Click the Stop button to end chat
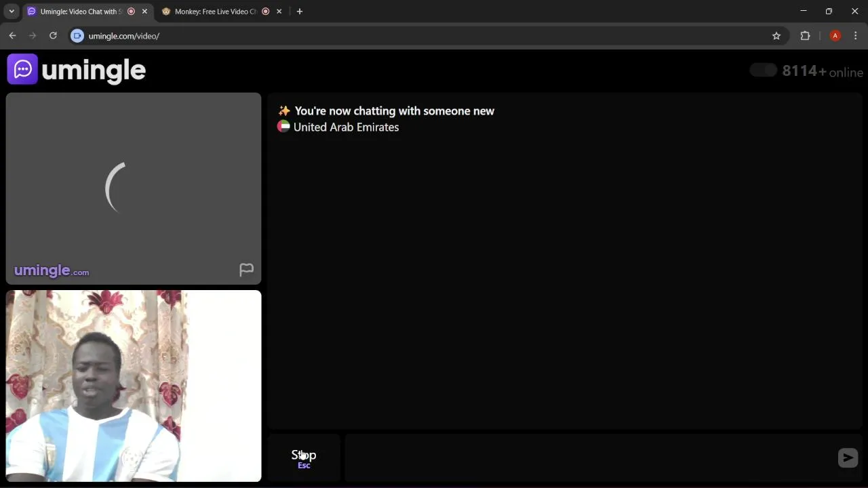This screenshot has width=868, height=488. pos(304,458)
